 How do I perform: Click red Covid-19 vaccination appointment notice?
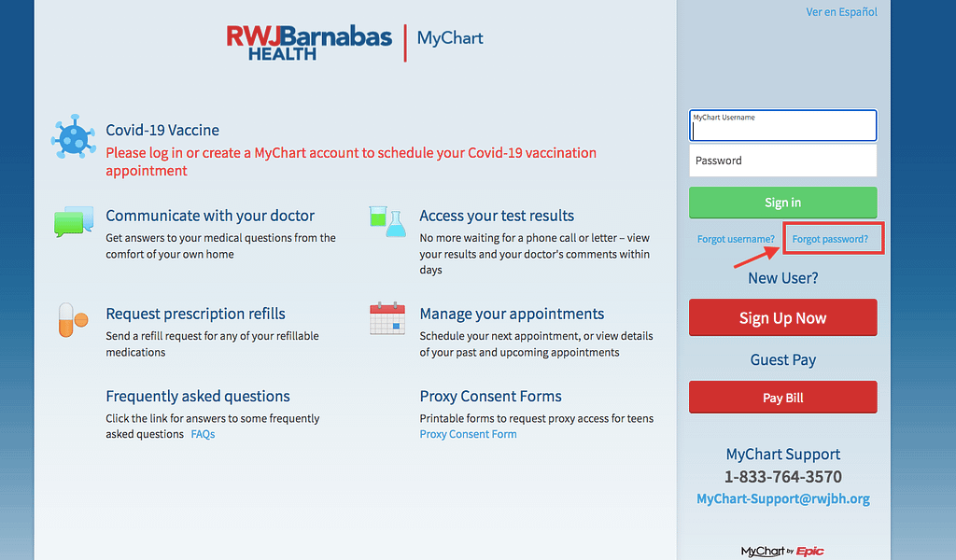(351, 161)
